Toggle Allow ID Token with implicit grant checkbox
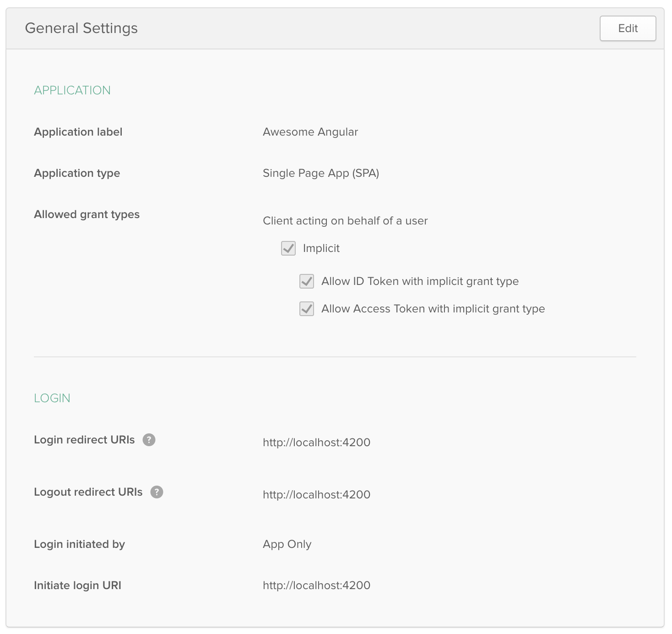Viewport: 672px width, 634px height. [x=307, y=281]
